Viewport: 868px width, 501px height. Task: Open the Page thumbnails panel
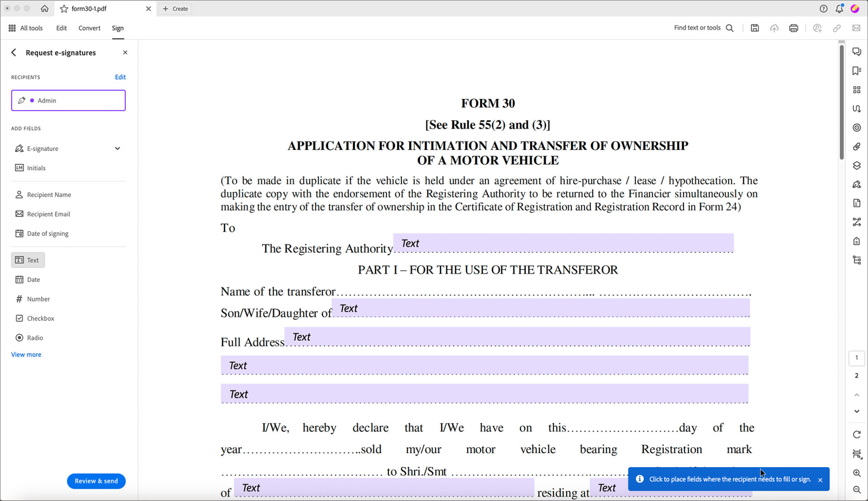pos(857,89)
